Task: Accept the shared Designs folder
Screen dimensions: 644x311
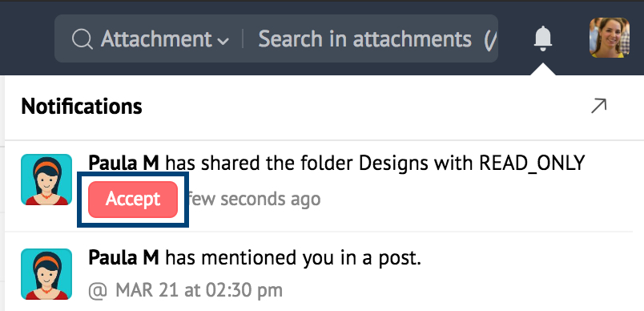Action: [133, 200]
